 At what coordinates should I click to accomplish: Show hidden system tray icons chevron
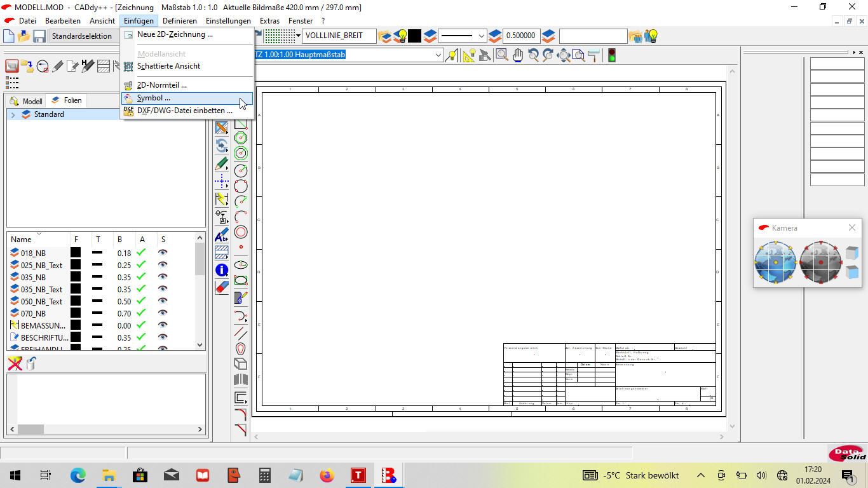(700, 475)
